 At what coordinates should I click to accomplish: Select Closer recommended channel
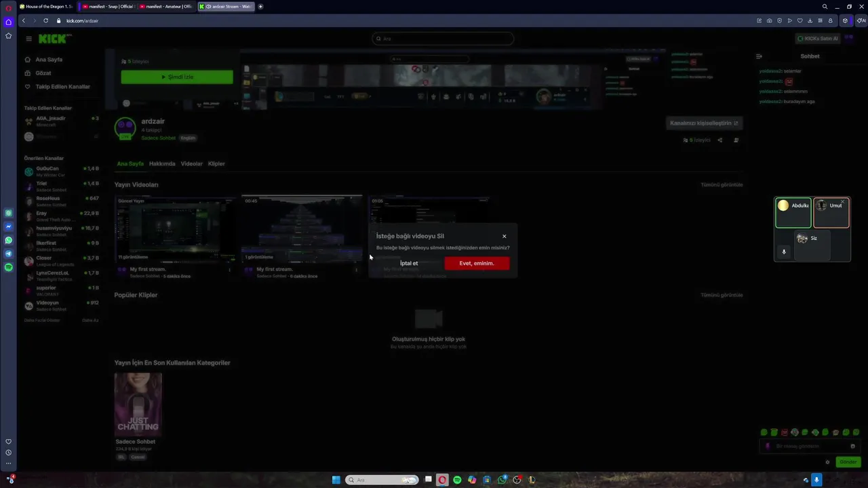click(x=62, y=261)
